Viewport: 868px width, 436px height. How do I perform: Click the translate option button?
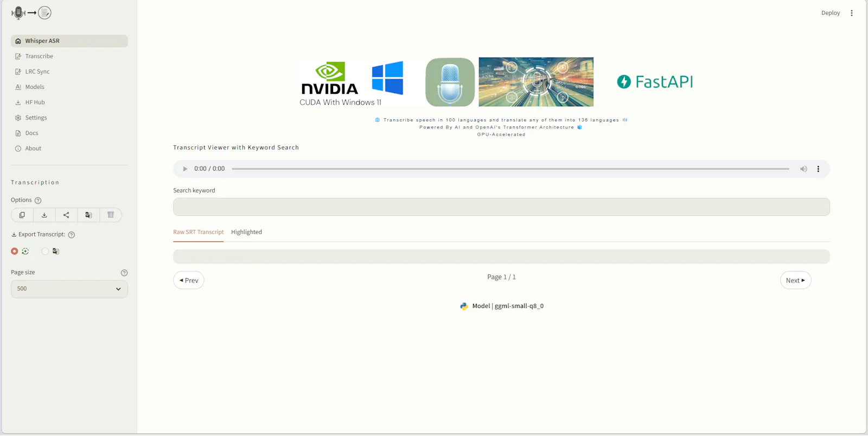tap(88, 215)
